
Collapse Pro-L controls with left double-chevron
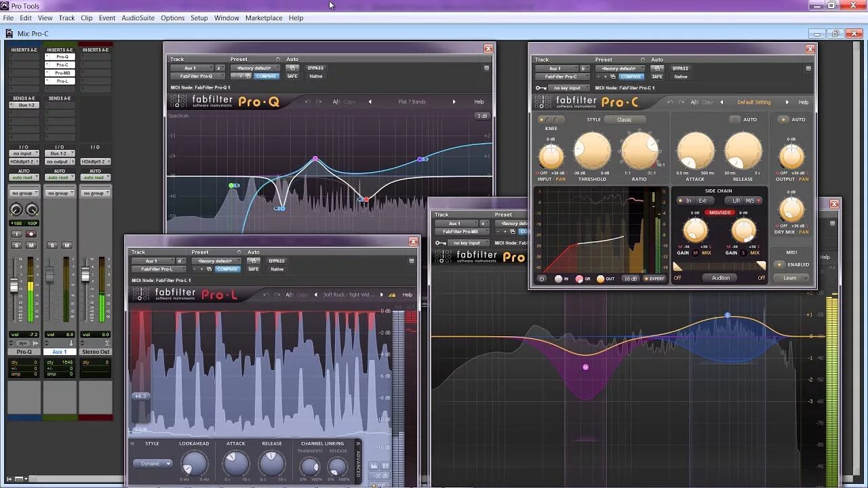click(x=132, y=444)
